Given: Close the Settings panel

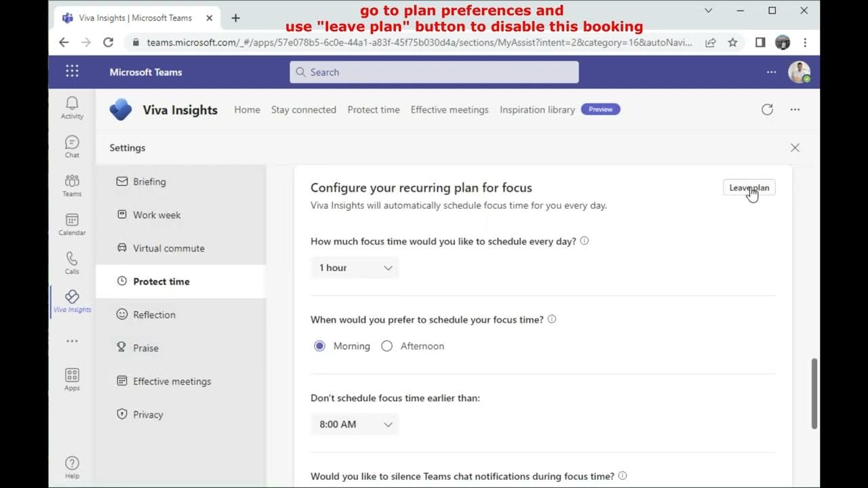Looking at the screenshot, I should [x=795, y=148].
